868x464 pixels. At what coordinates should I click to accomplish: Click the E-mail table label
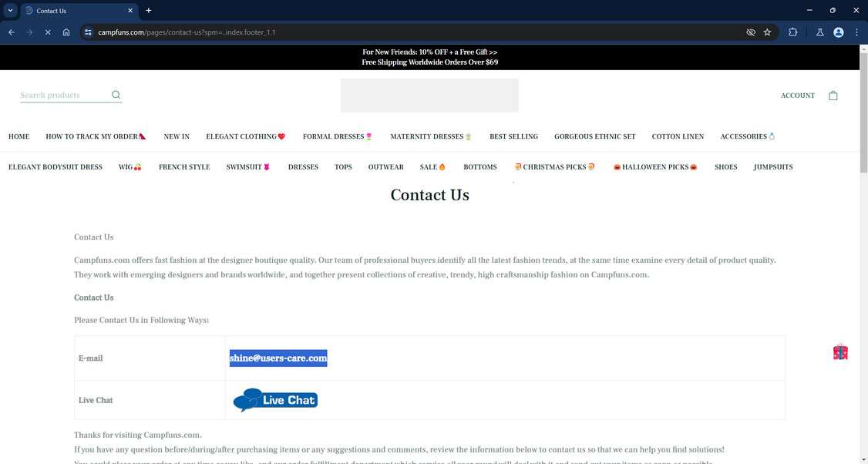pos(91,358)
